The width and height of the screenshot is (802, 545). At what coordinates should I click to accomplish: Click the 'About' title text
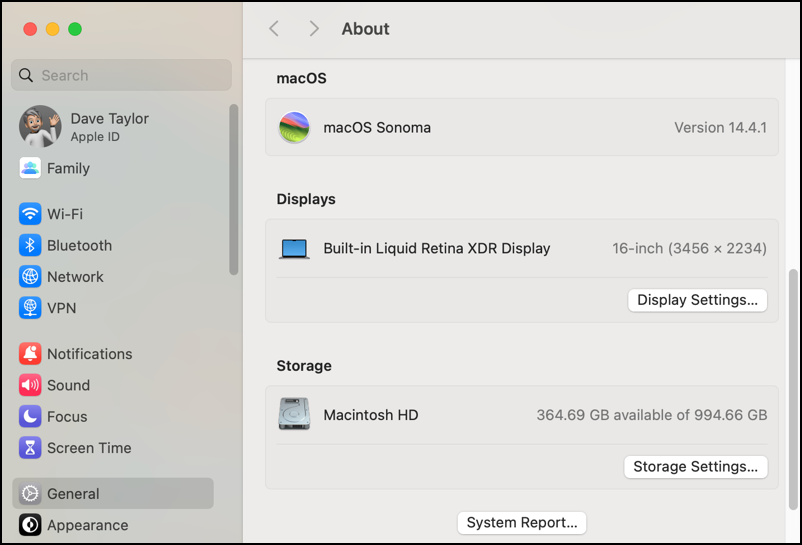(365, 29)
